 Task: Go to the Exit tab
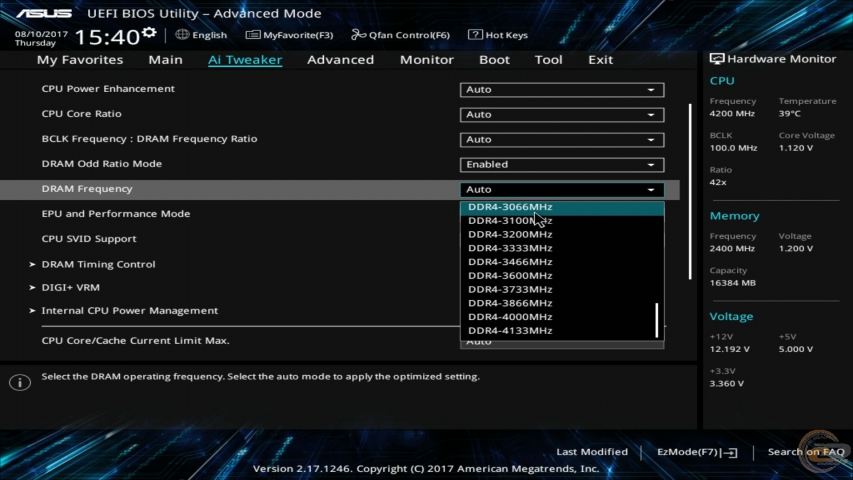click(600, 59)
